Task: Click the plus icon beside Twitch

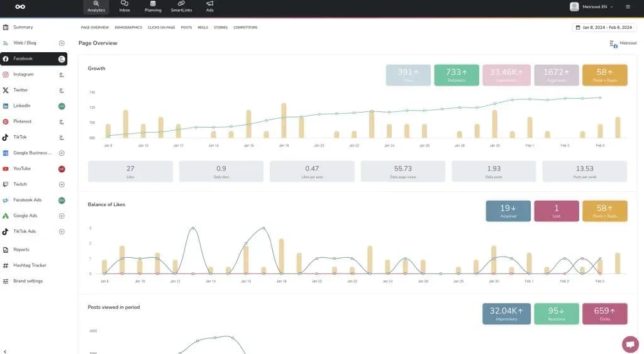Action: [x=62, y=185]
